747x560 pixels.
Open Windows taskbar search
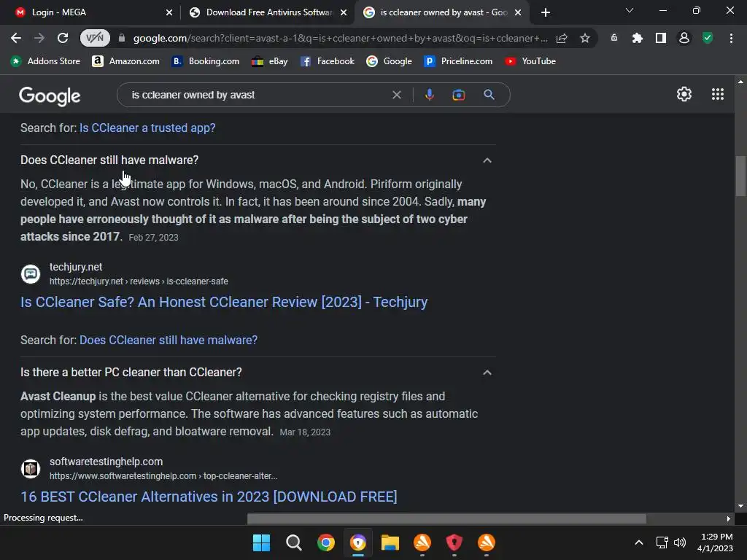coord(293,542)
